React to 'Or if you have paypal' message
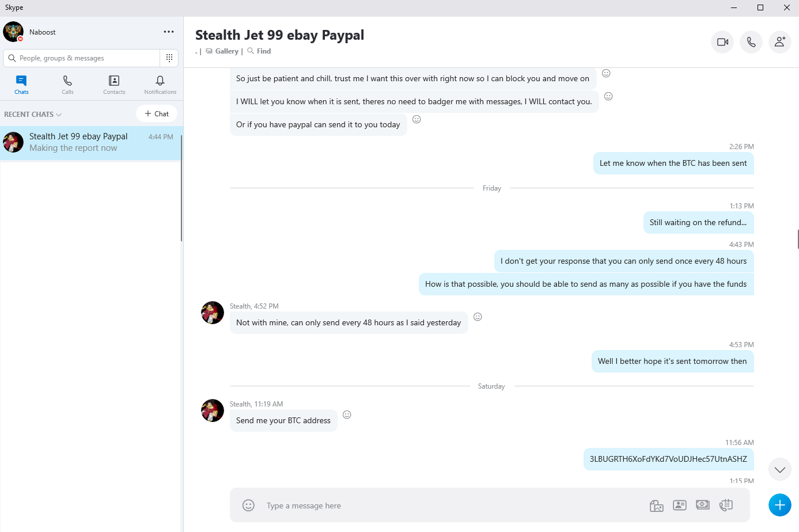The image size is (799, 532). point(416,119)
